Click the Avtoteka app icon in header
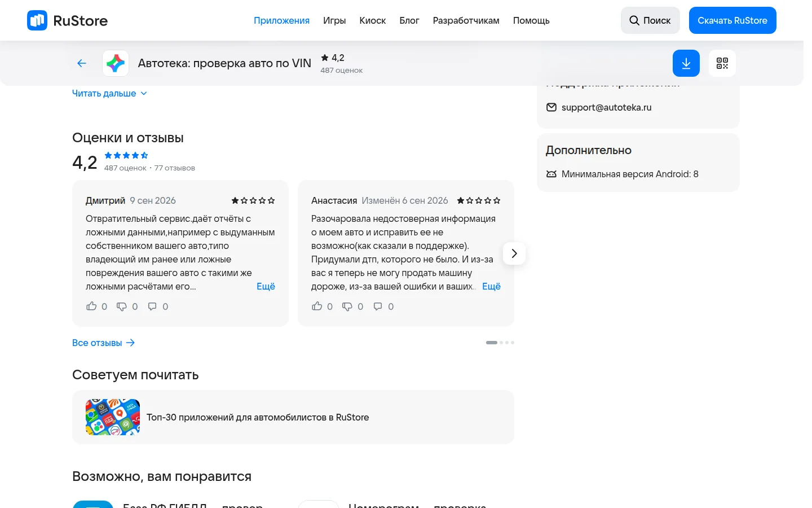Screen dimensions: 812x508 point(116,63)
